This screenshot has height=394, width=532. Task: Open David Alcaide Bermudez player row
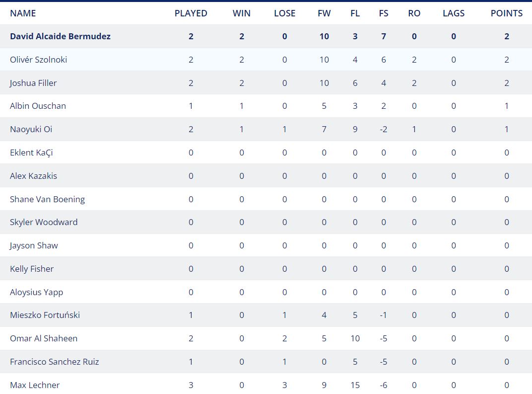click(266, 36)
